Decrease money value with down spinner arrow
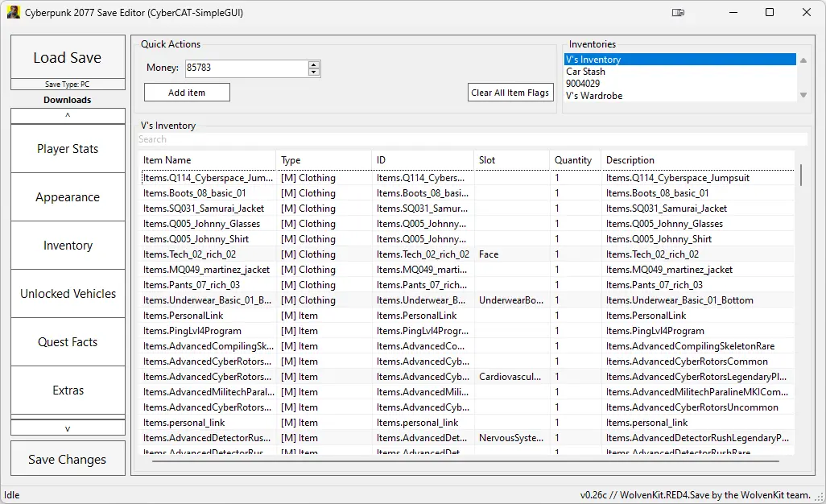 click(x=314, y=72)
